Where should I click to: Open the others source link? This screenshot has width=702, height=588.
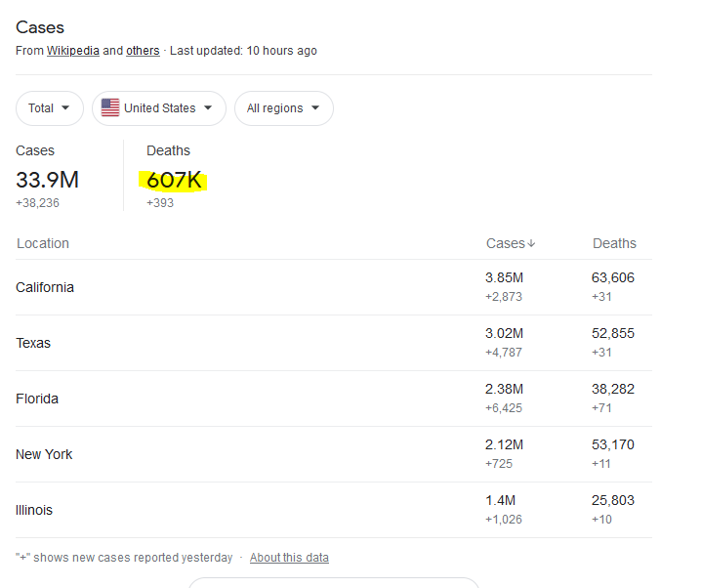tap(143, 51)
